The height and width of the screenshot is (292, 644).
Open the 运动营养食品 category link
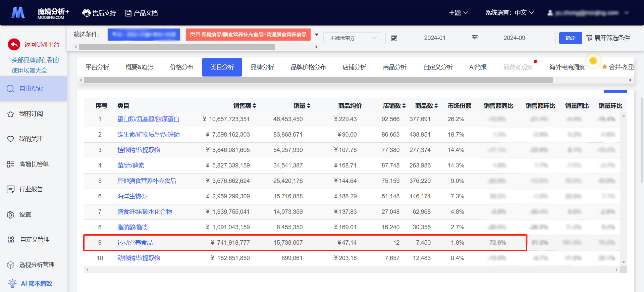pyautogui.click(x=135, y=243)
